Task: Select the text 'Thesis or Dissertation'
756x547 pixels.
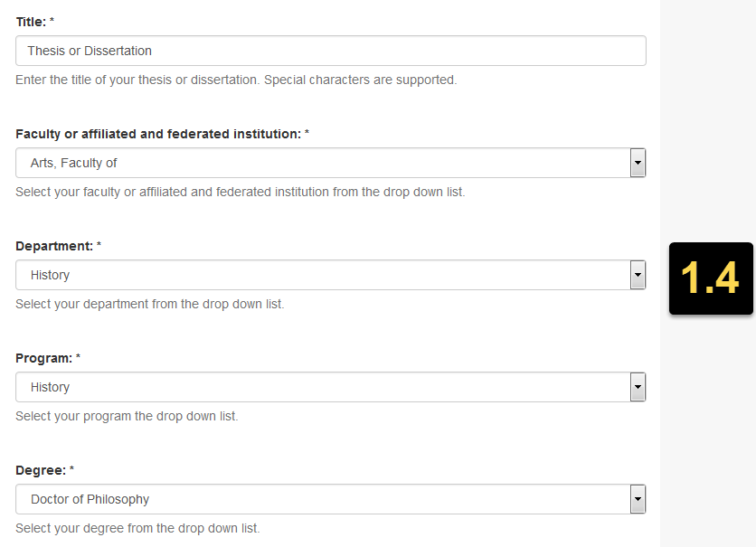Action: (x=90, y=51)
